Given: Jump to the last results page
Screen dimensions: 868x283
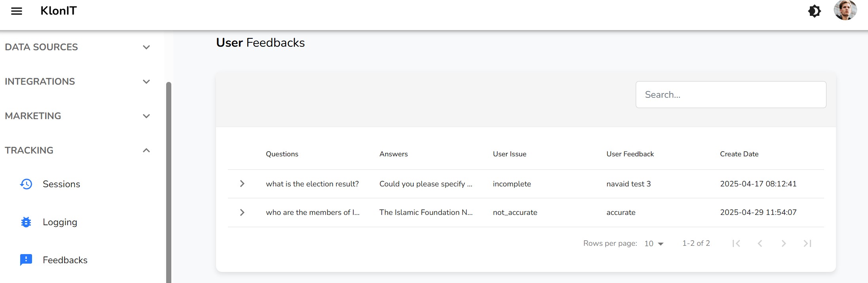Looking at the screenshot, I should (x=807, y=243).
